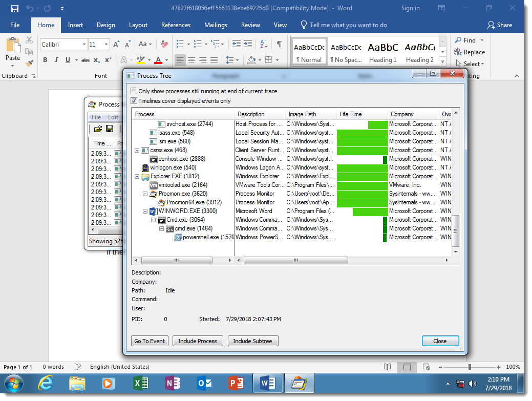Image resolution: width=532 pixels, height=401 pixels.
Task: Click the Paste clipboard icon
Action: 13,45
